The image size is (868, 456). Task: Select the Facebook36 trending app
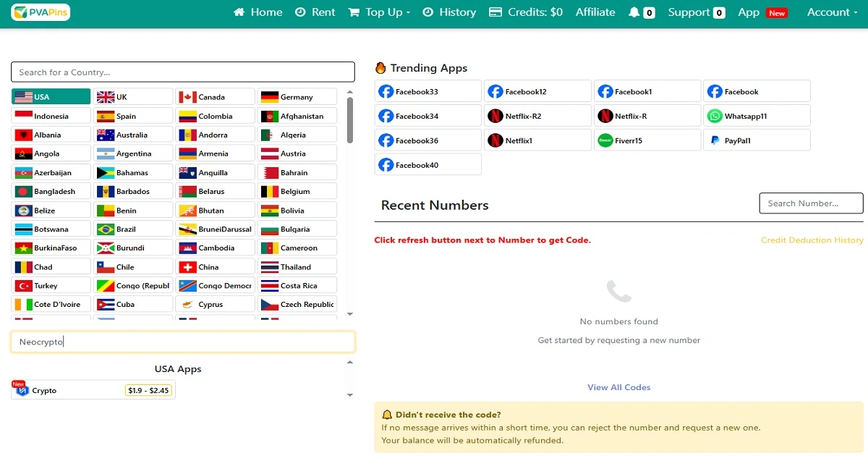428,140
